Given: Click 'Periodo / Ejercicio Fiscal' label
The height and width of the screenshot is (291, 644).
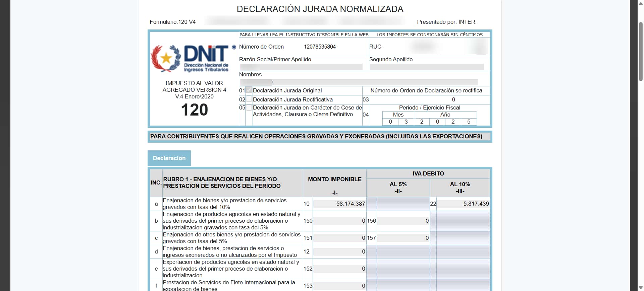Looking at the screenshot, I should click(x=429, y=107).
